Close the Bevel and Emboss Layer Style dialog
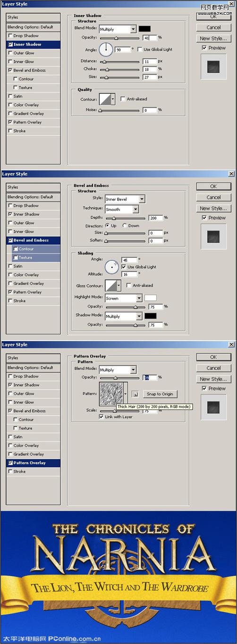Screen dimensions: 237x644 (231, 174)
